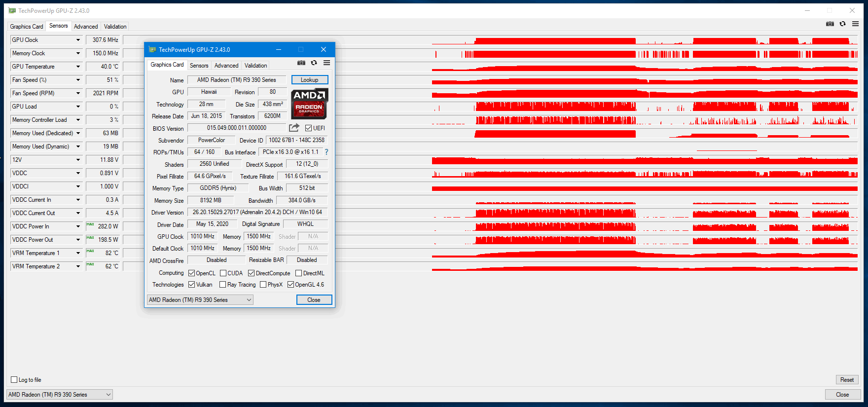
Task: Open GPU Temperature sensor dropdown
Action: pos(78,67)
